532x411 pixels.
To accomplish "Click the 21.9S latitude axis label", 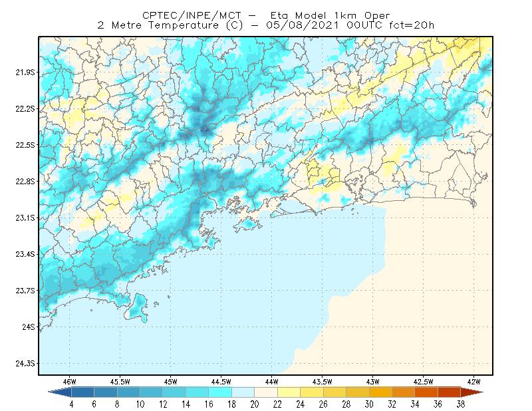I will 25,72.
